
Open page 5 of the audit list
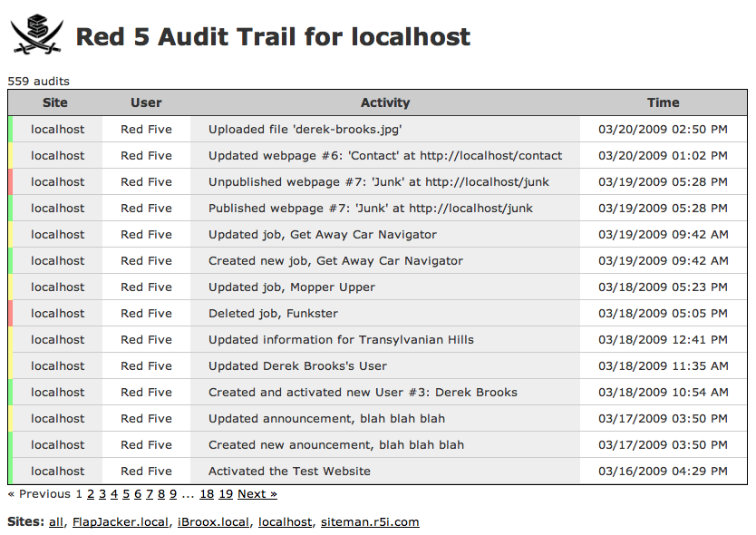(x=126, y=494)
